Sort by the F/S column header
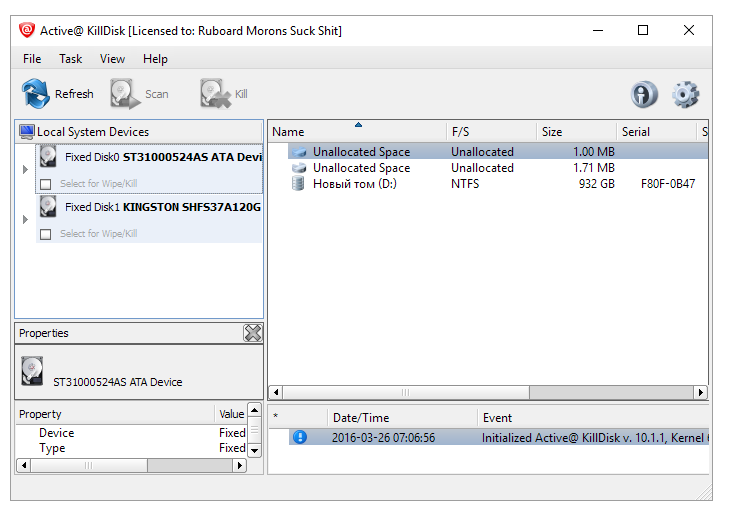The height and width of the screenshot is (521, 737). point(491,132)
